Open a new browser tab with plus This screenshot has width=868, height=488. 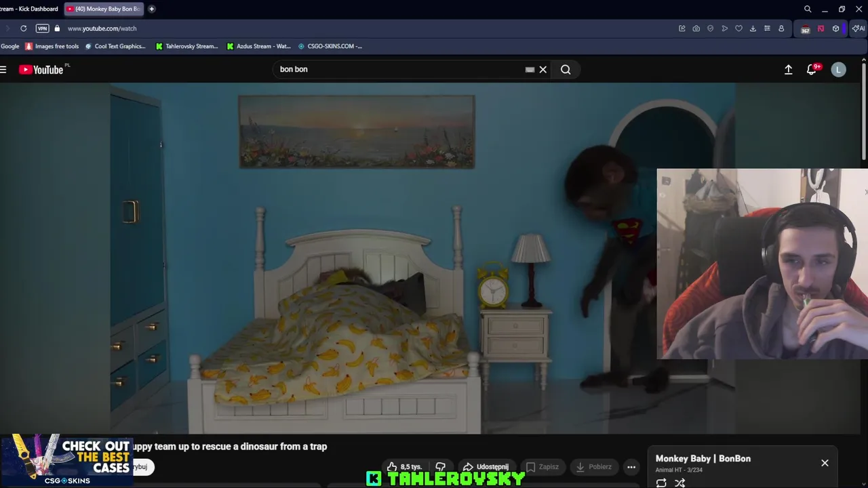151,9
